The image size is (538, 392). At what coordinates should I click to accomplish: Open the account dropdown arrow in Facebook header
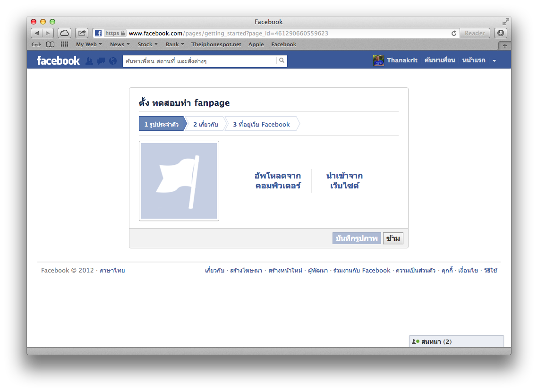[495, 61]
